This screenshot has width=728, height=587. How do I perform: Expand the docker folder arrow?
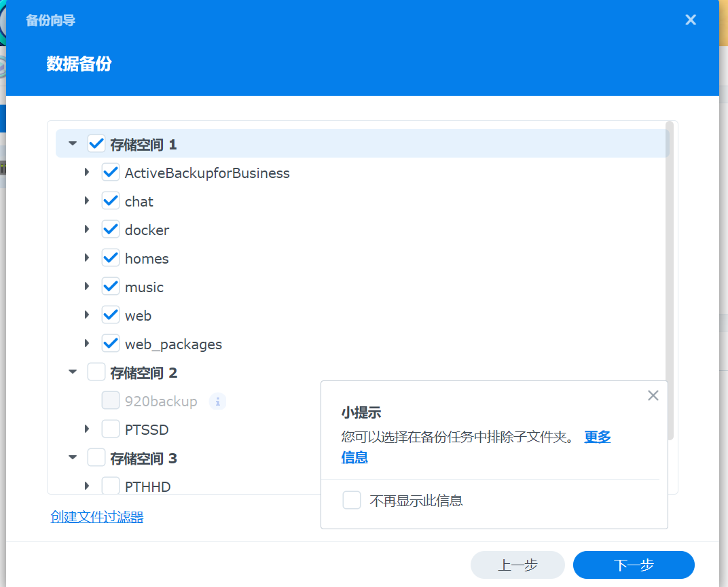[87, 229]
